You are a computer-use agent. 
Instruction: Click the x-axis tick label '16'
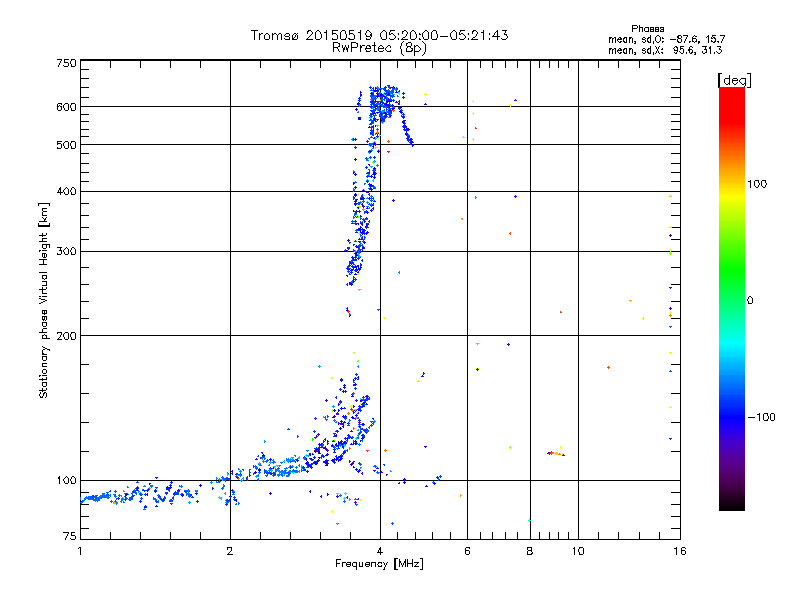coord(680,551)
